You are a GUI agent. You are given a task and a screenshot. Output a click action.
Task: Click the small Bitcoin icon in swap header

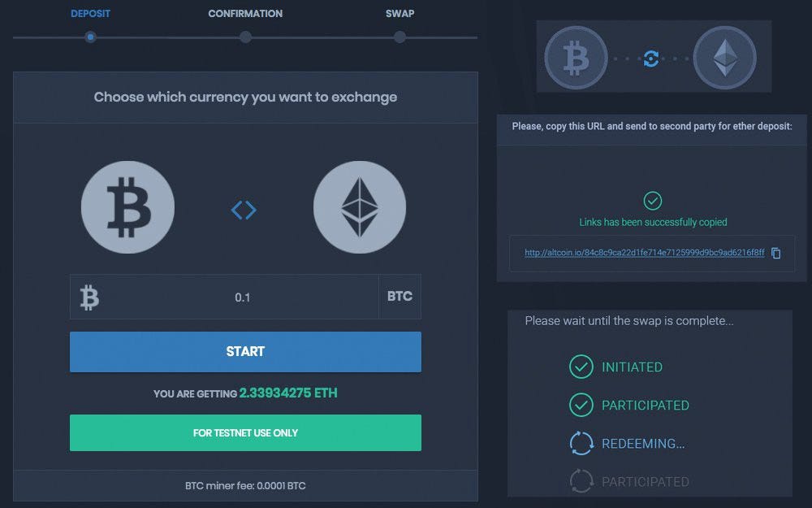click(x=576, y=58)
